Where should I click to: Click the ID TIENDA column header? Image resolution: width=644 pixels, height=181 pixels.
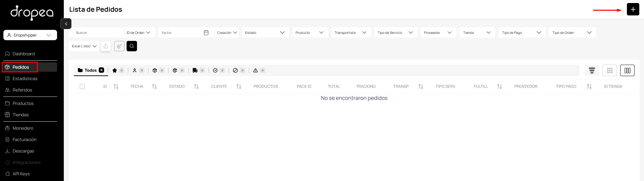click(x=613, y=86)
